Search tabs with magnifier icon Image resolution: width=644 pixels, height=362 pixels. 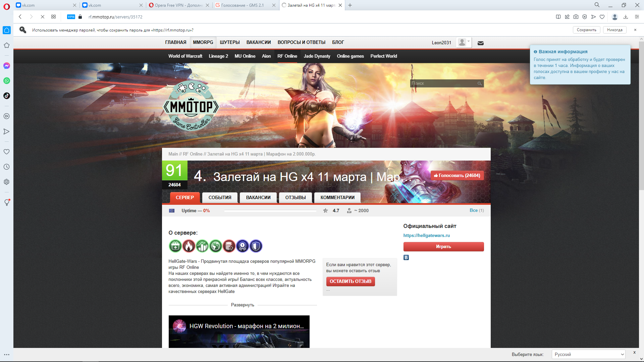(x=597, y=5)
